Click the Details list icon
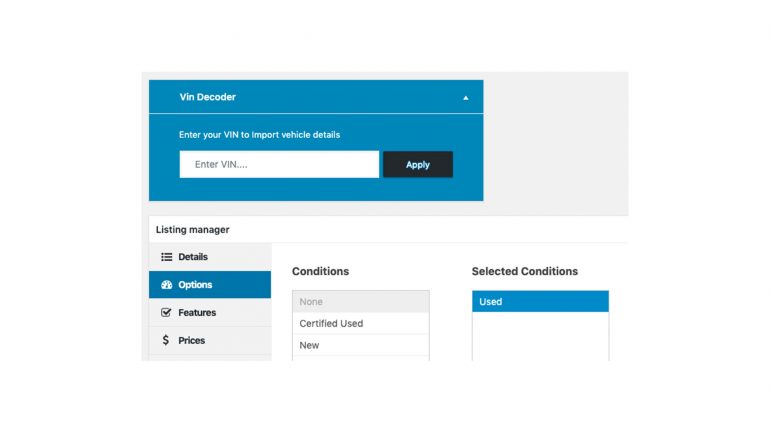The image size is (770, 433). coord(166,257)
